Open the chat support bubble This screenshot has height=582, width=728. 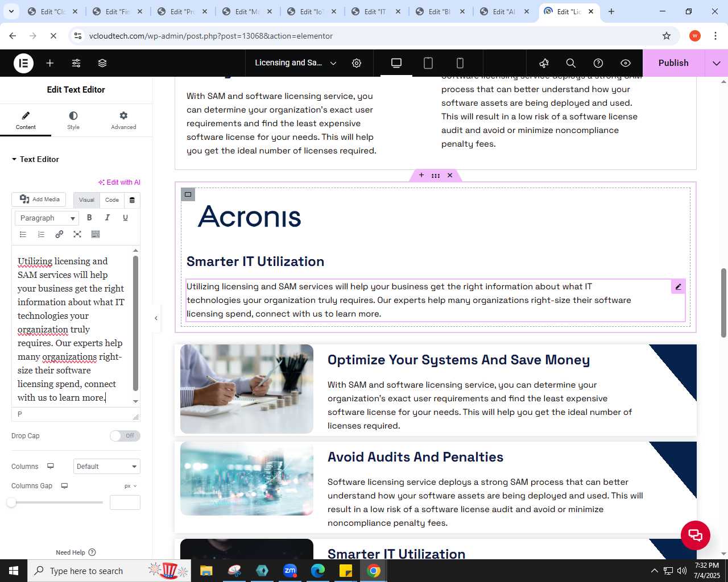coord(696,535)
